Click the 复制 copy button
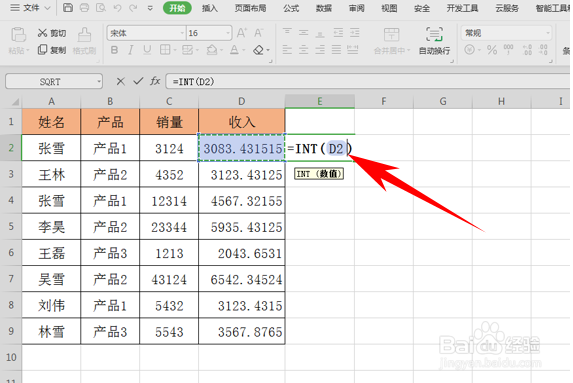This screenshot has width=573, height=383. tap(52, 50)
